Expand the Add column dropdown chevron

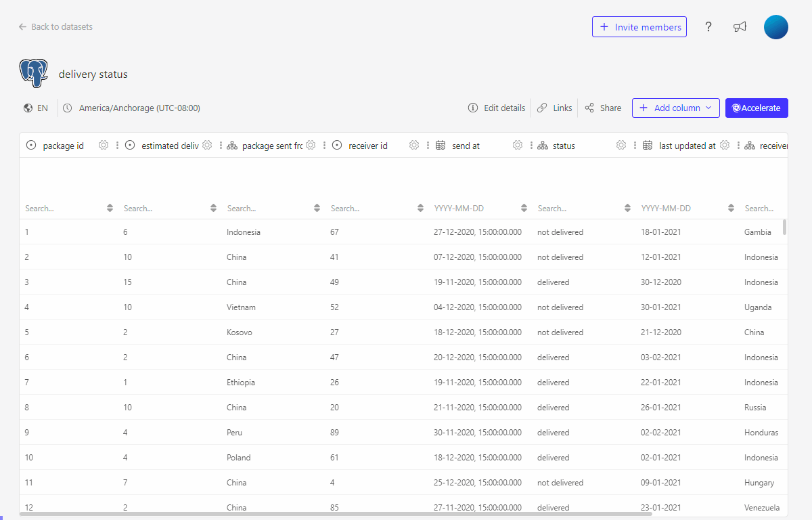708,108
